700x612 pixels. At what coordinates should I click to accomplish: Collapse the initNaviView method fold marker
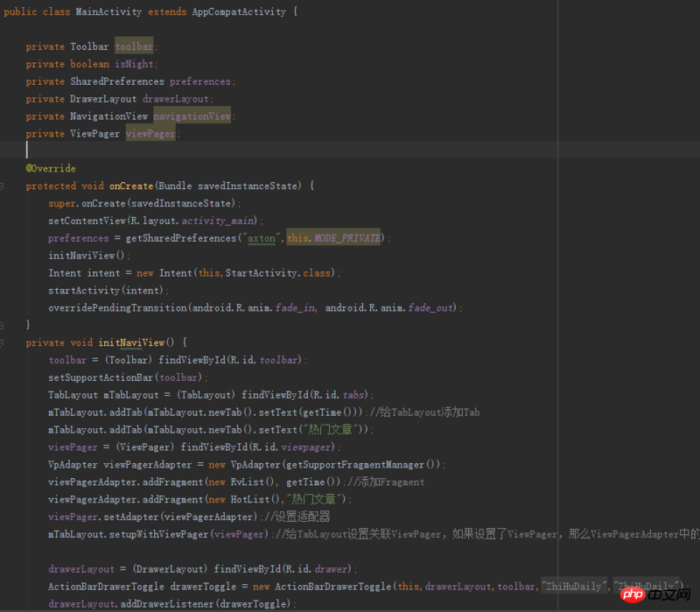(3, 342)
